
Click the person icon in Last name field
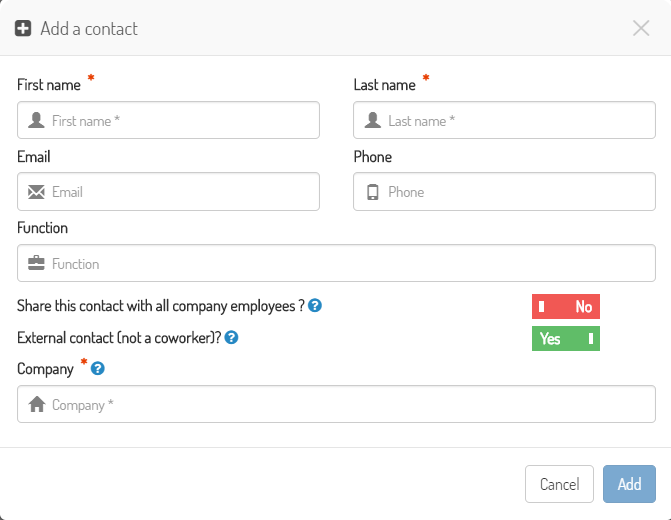pos(373,120)
